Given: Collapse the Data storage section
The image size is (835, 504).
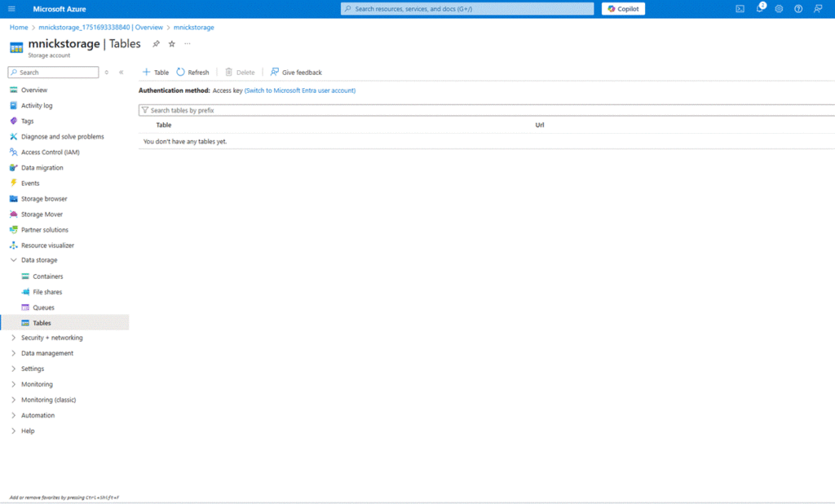Looking at the screenshot, I should (14, 260).
